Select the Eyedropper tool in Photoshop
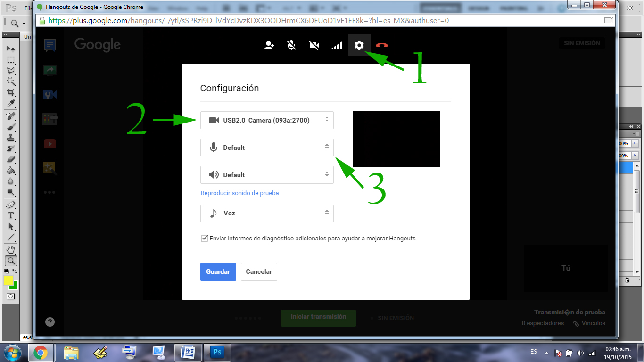Image resolution: width=644 pixels, height=362 pixels. point(11,103)
